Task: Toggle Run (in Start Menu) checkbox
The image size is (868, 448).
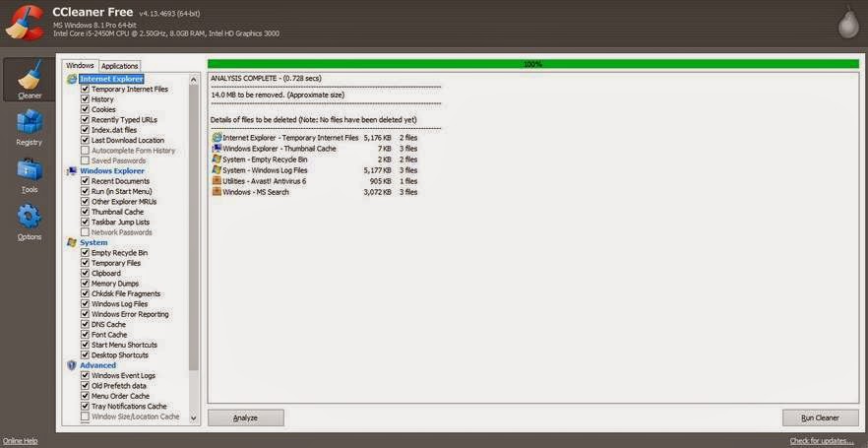Action: coord(85,192)
